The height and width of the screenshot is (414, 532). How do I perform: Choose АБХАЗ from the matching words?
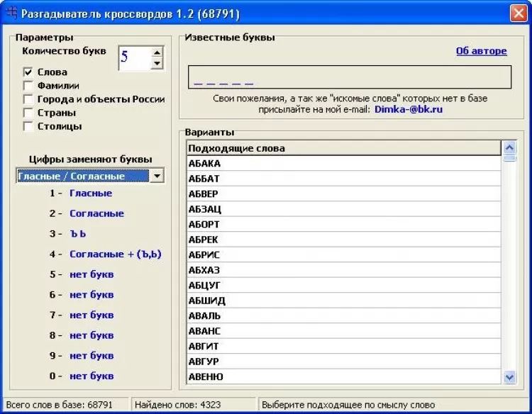click(x=205, y=270)
